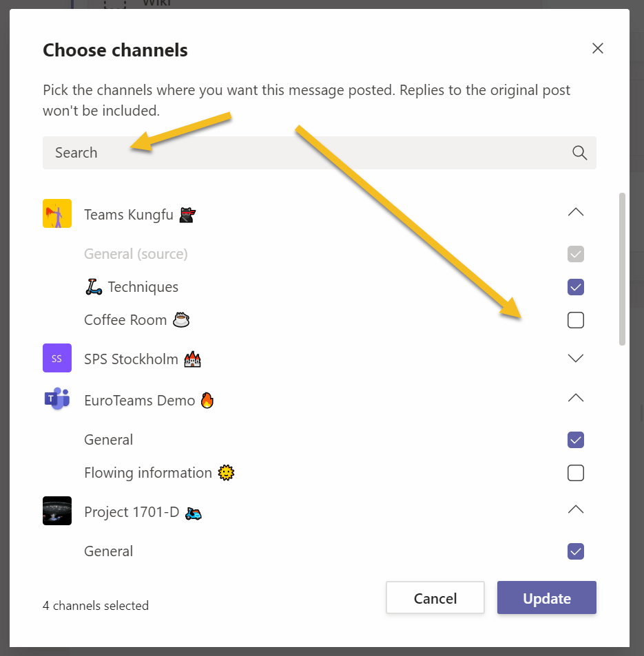Collapse the Project 1701-D channel list
This screenshot has height=656, width=644.
(576, 510)
